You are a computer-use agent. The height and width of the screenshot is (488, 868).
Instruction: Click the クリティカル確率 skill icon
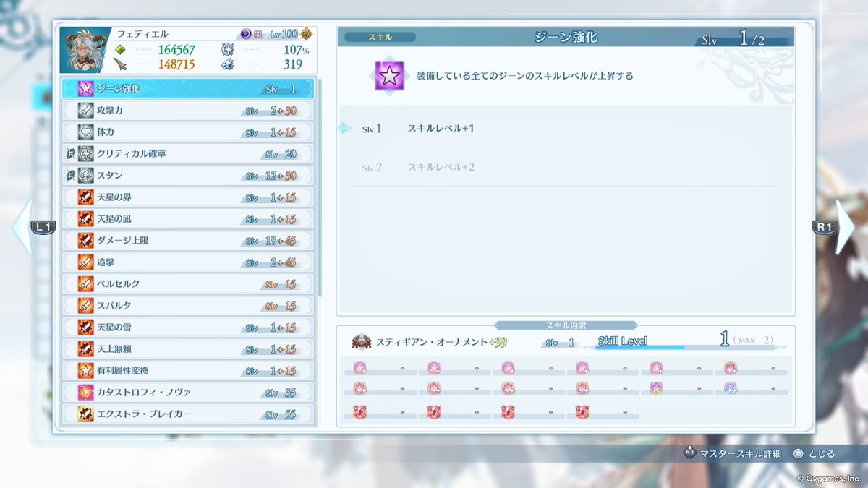tap(86, 154)
